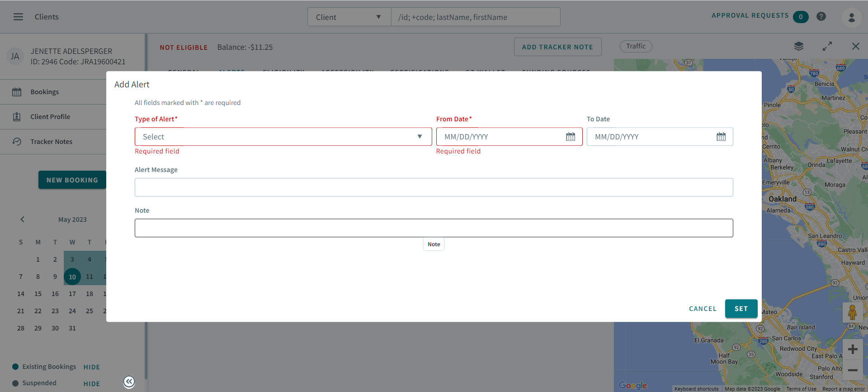Viewport: 868px width, 392px height.
Task: Open the user account avatar menu
Action: 851,18
